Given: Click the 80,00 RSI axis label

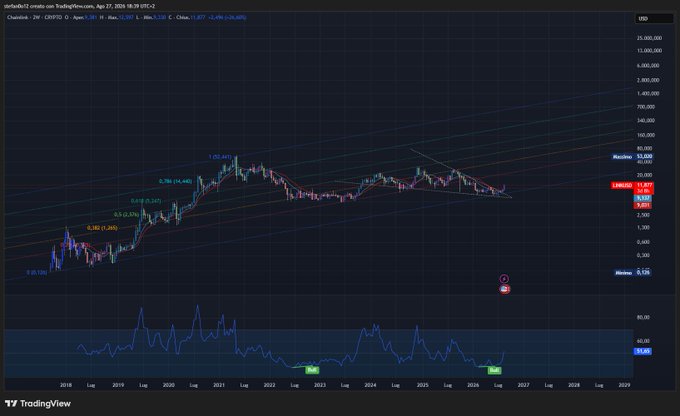Looking at the screenshot, I should click(x=643, y=317).
